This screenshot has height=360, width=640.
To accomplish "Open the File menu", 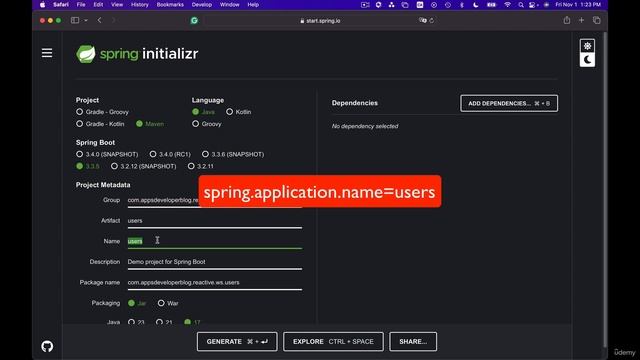I will (x=81, y=4).
